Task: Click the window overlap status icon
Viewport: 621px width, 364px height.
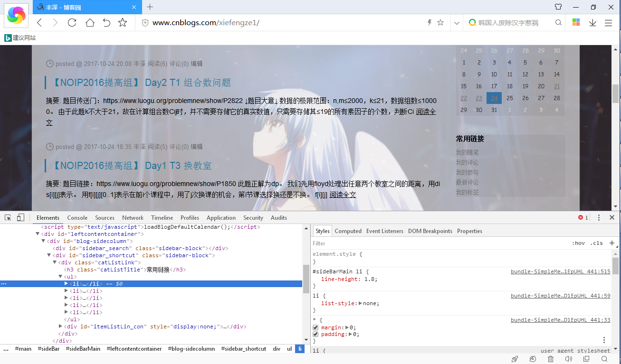Action: pos(586,359)
